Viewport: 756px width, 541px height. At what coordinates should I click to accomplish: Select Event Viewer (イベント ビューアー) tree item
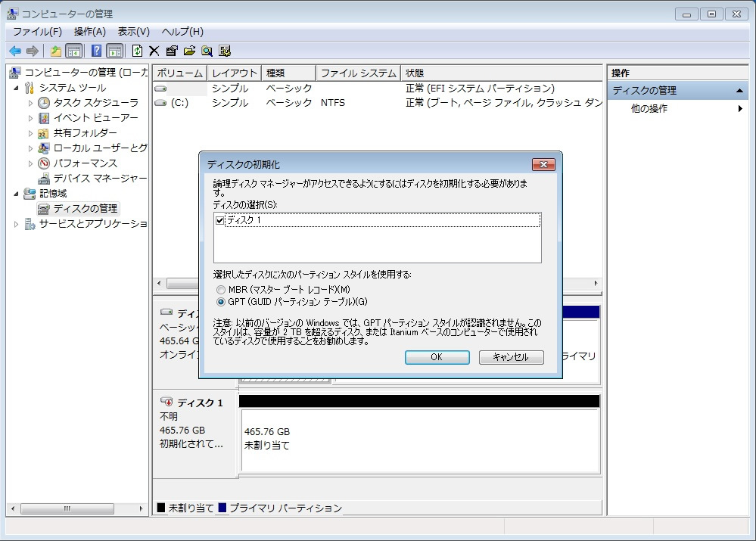click(x=95, y=117)
